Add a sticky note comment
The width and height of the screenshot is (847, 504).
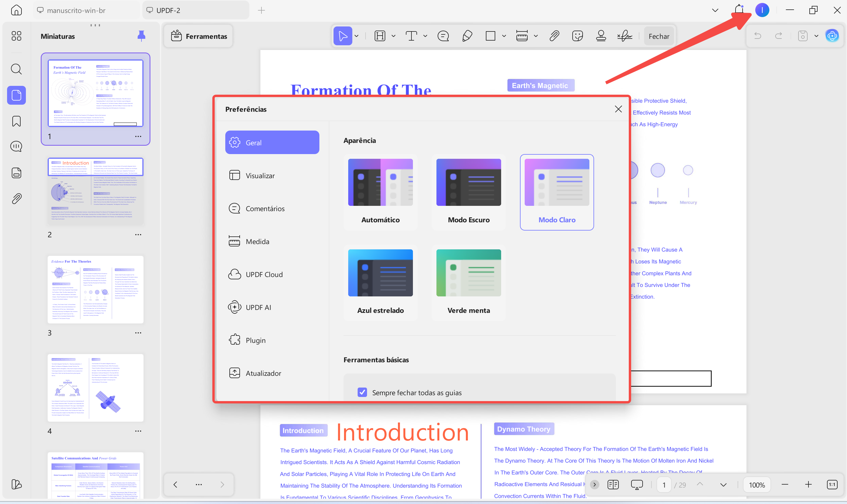(443, 36)
